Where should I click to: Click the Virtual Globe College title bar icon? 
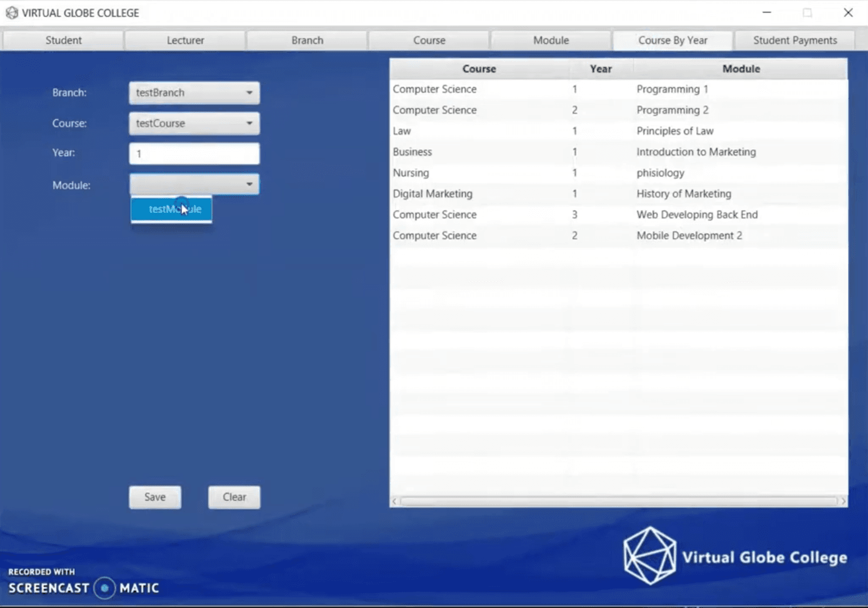[x=12, y=12]
